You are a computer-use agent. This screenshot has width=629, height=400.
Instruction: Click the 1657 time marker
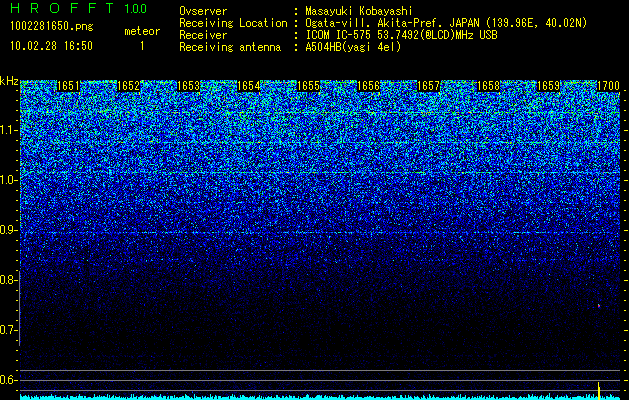pyautogui.click(x=428, y=86)
